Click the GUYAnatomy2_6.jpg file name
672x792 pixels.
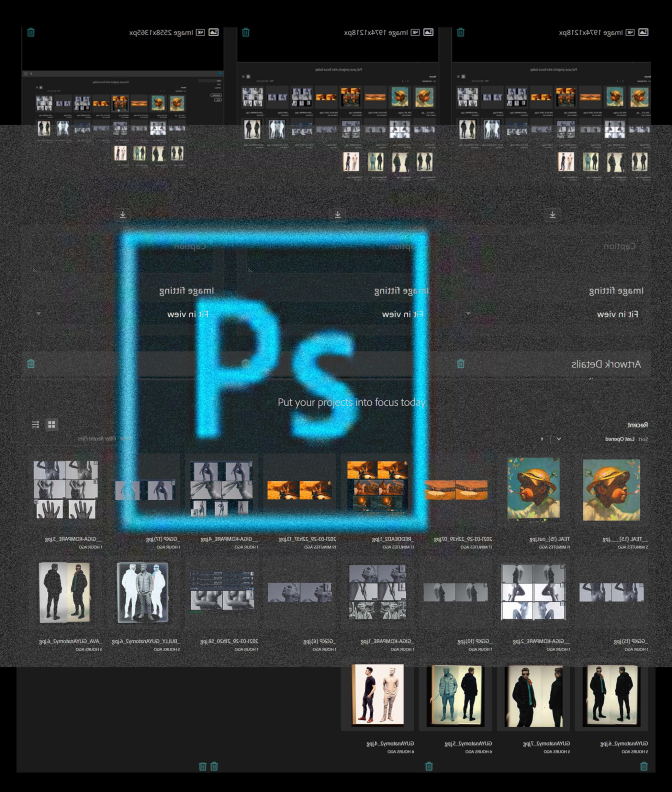pyautogui.click(x=624, y=744)
